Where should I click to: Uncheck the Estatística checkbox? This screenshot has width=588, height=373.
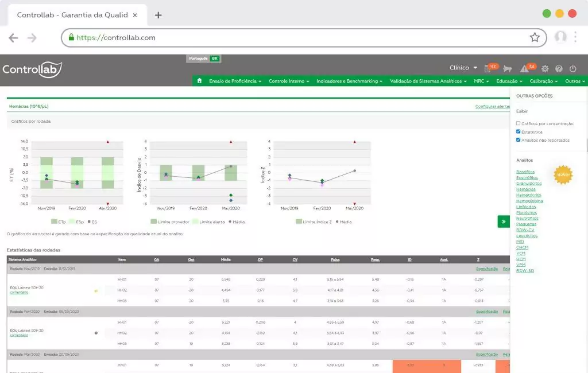[x=519, y=131]
